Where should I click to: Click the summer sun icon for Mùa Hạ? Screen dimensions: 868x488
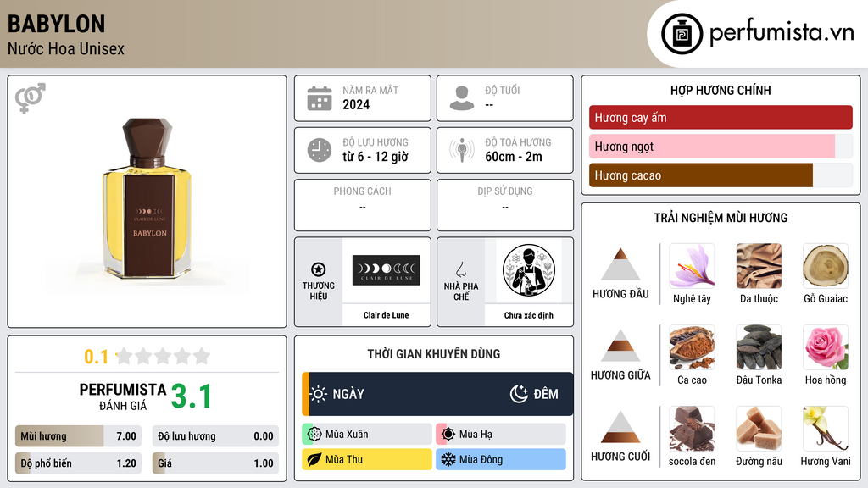coord(448,435)
